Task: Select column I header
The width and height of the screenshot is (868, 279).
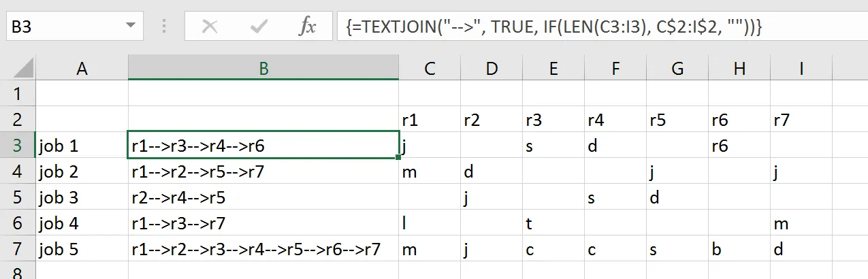Action: [801, 67]
